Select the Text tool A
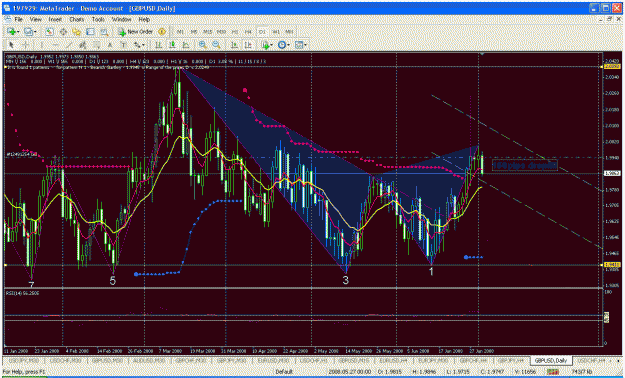 click(x=110, y=45)
